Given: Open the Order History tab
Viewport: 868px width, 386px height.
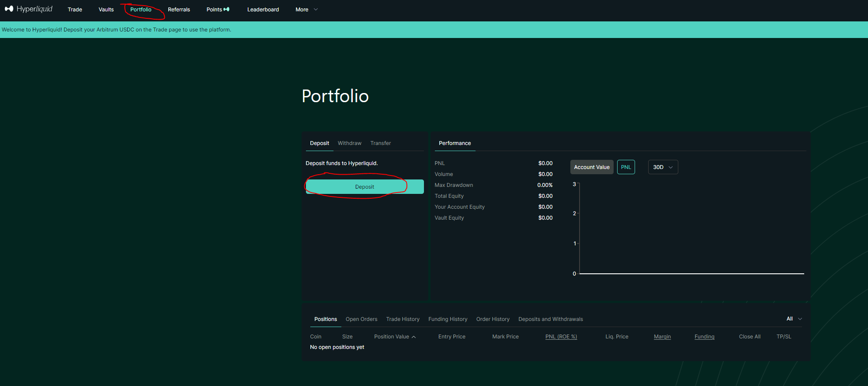Looking at the screenshot, I should pyautogui.click(x=493, y=319).
